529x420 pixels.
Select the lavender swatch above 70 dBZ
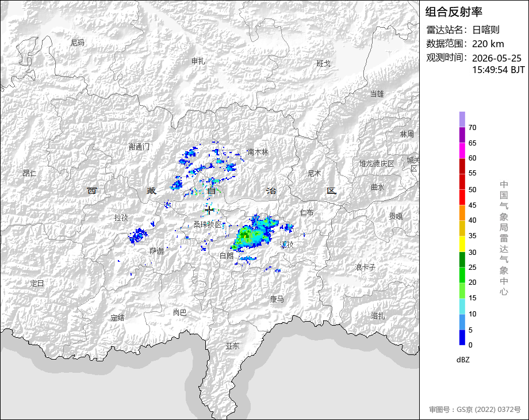462,120
